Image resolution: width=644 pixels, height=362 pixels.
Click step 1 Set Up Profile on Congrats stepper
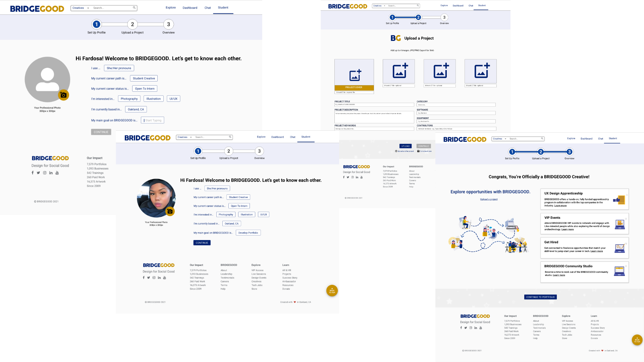pos(512,154)
